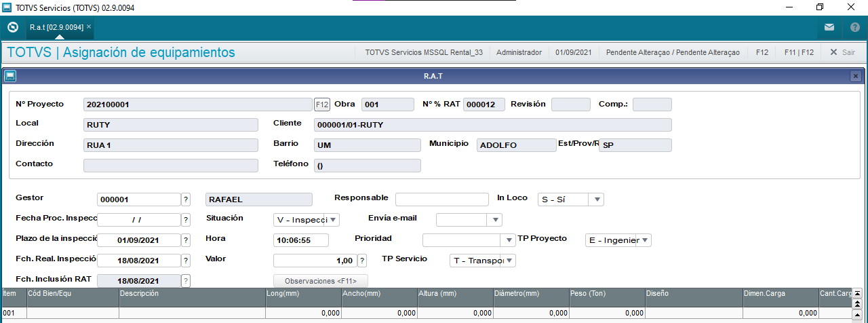Click the Peso (Ton) column header

click(x=607, y=297)
